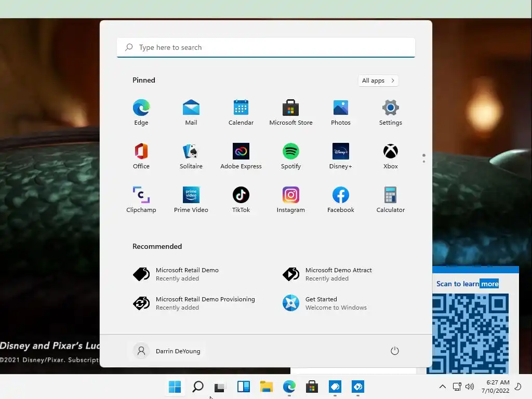Open the Xbox app
This screenshot has height=399, width=532.
tap(391, 156)
